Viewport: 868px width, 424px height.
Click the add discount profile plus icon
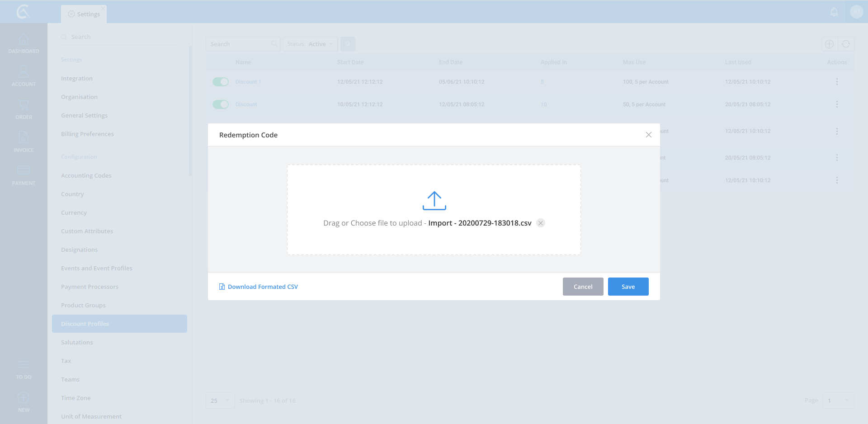click(x=829, y=44)
